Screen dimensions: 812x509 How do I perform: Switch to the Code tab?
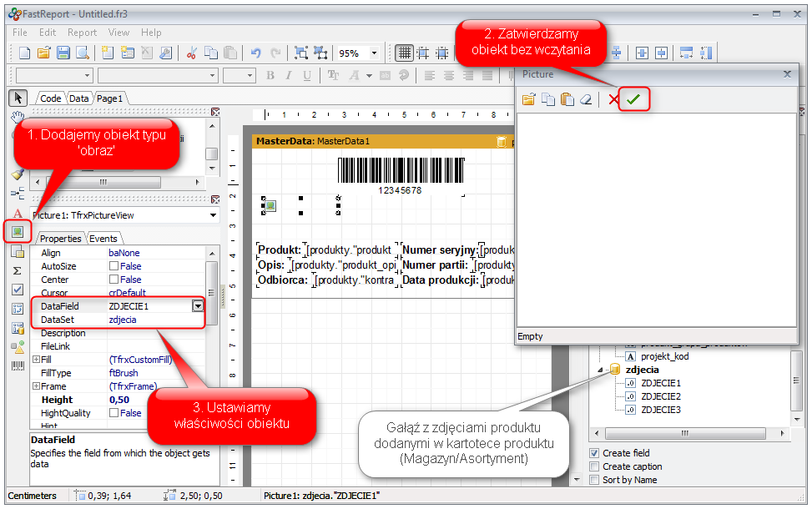51,98
